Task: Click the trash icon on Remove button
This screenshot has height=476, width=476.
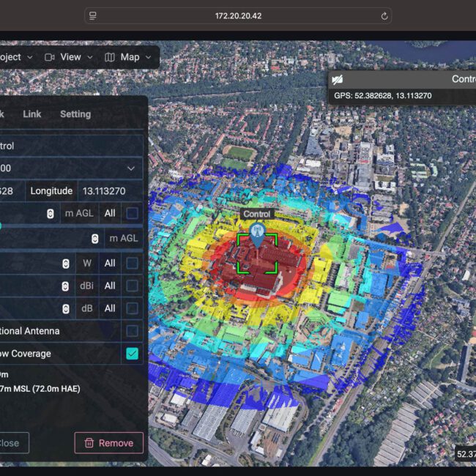Action: click(x=89, y=443)
